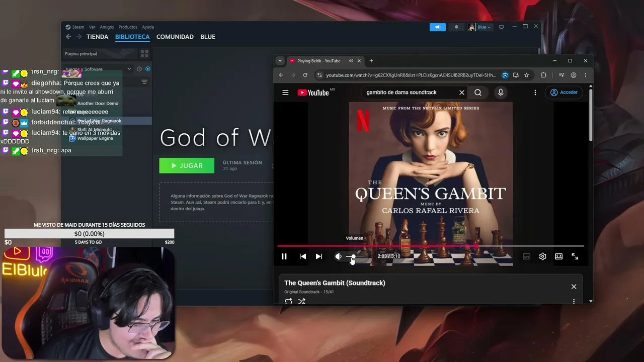Mute the tab using its speaker icon
The image size is (644, 362).
point(351,61)
